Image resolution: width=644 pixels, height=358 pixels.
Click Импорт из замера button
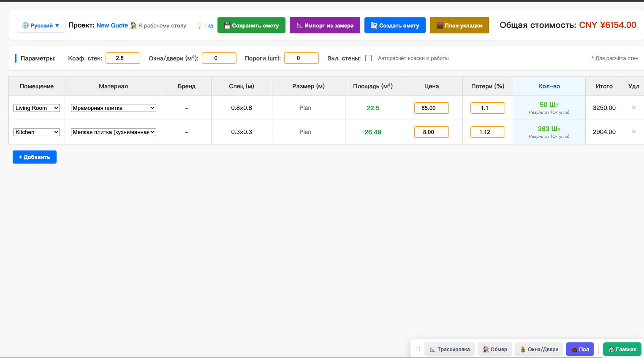[325, 25]
